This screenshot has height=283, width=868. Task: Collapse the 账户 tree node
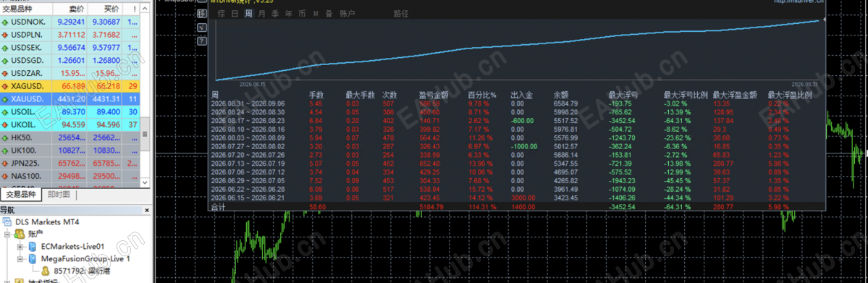[7, 234]
